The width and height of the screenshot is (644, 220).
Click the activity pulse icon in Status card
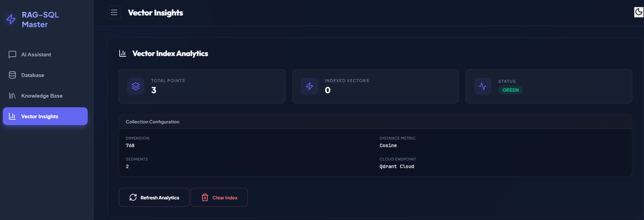(483, 86)
